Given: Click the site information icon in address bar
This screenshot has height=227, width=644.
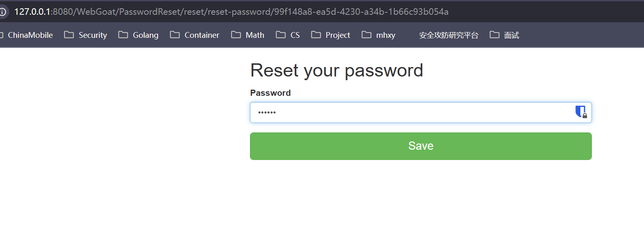Looking at the screenshot, I should (x=2, y=12).
